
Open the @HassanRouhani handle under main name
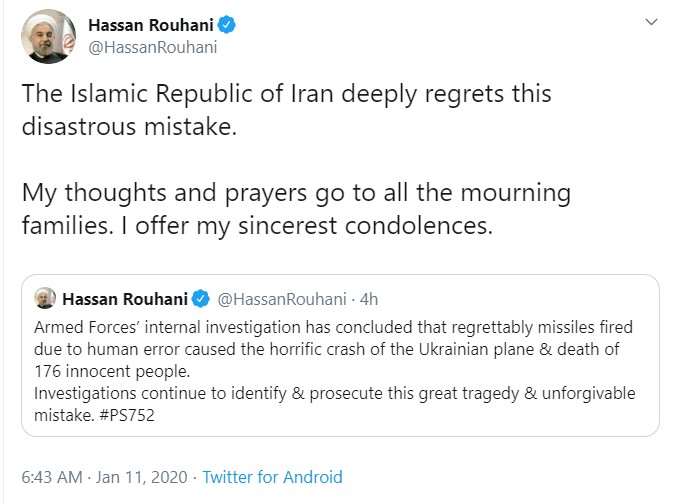(153, 47)
